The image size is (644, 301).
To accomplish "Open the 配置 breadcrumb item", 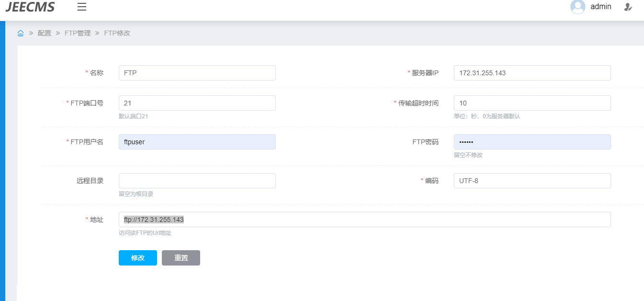I will [x=45, y=33].
